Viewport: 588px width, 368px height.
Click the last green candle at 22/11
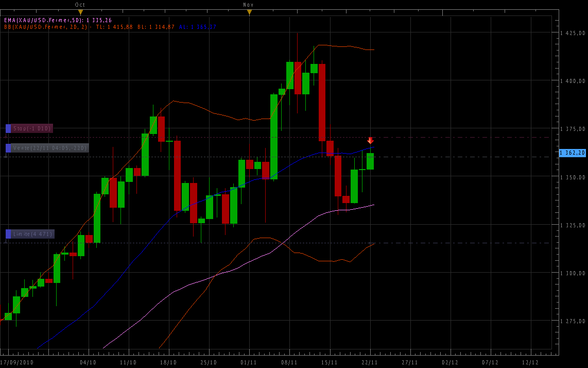370,161
